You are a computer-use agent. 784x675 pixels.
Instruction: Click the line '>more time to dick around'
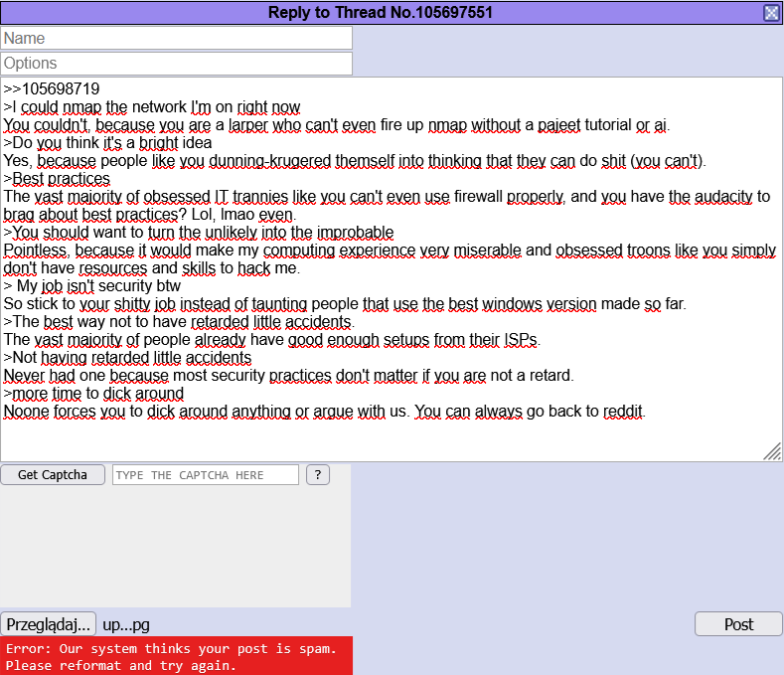tap(93, 394)
